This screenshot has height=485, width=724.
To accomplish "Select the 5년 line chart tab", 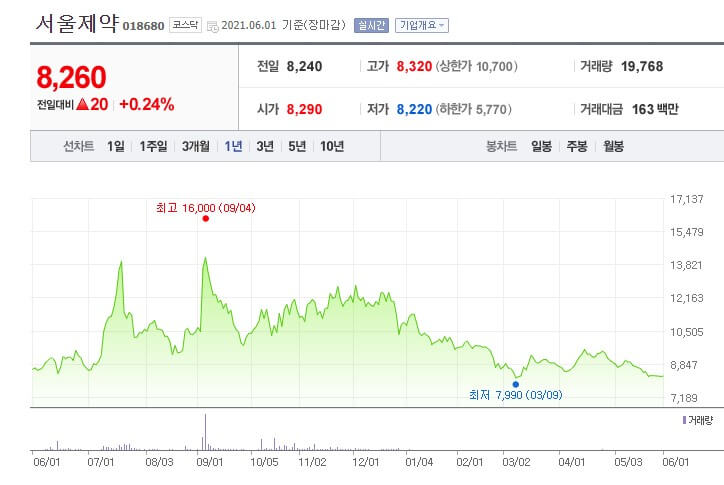I will pos(297,146).
